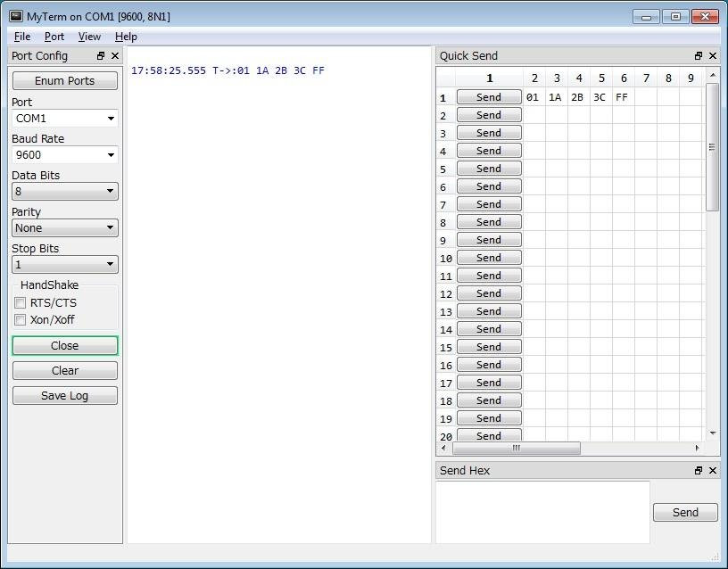
Task: Click Quick Send vertical scrollbar up arrow
Action: pyautogui.click(x=713, y=75)
